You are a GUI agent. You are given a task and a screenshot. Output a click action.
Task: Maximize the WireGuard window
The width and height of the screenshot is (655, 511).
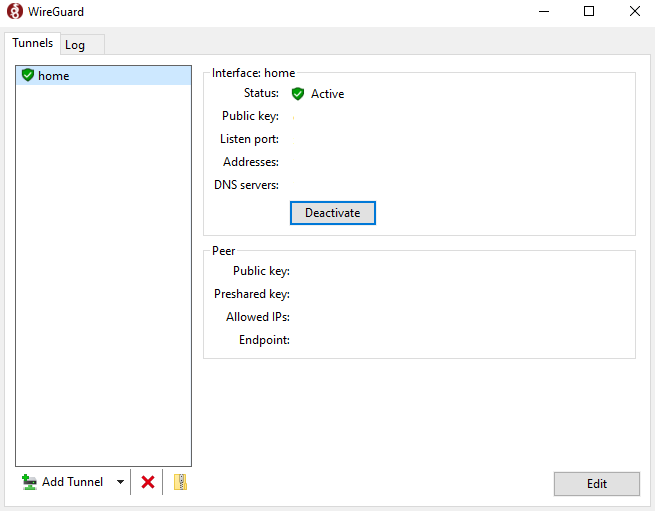pos(589,12)
